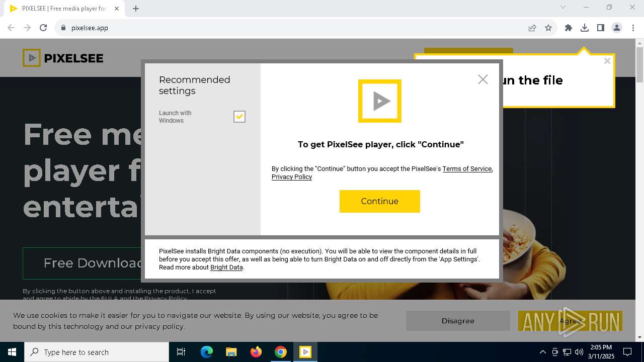
Task: Open Chrome's three-dot menu
Action: [632, 28]
